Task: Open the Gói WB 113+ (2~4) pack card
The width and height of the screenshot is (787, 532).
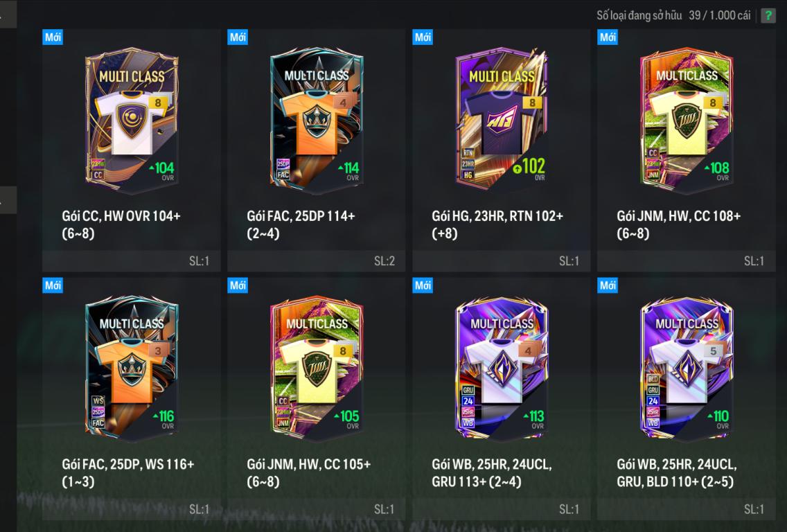Action: (501, 398)
